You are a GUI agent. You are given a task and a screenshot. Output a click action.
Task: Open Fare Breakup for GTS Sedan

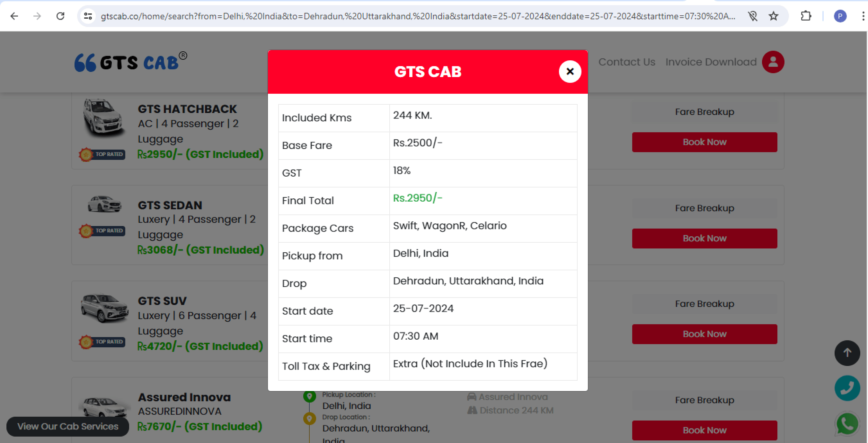click(x=704, y=208)
